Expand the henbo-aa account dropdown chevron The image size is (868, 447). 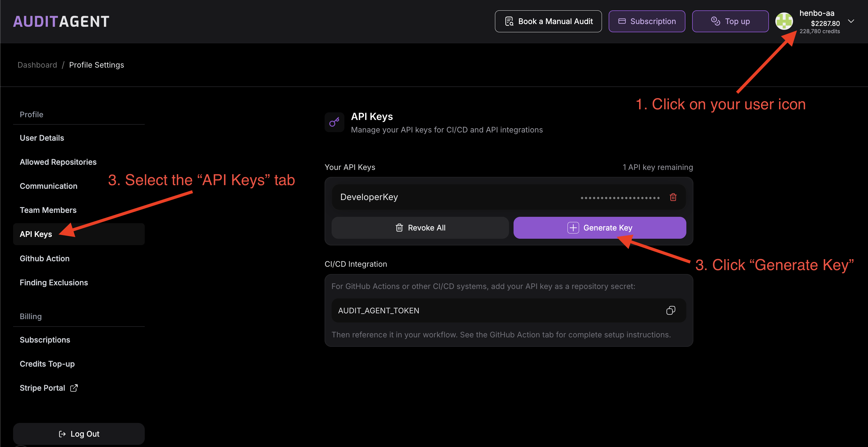852,21
